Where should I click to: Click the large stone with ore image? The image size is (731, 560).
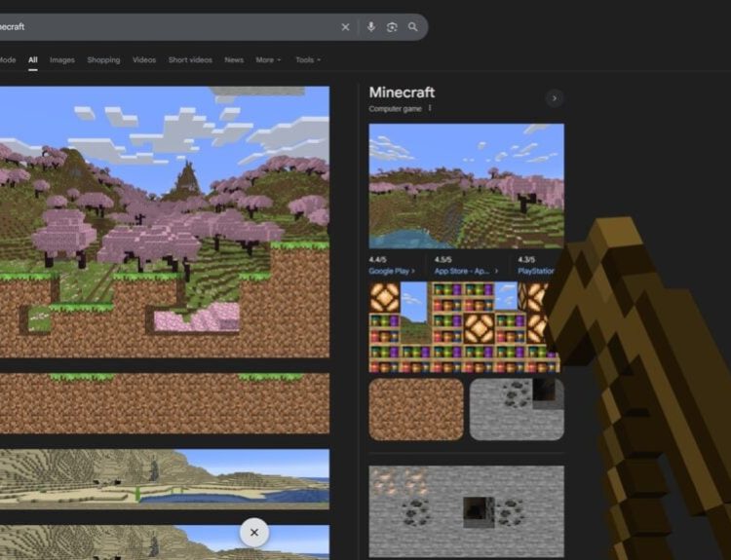point(466,511)
